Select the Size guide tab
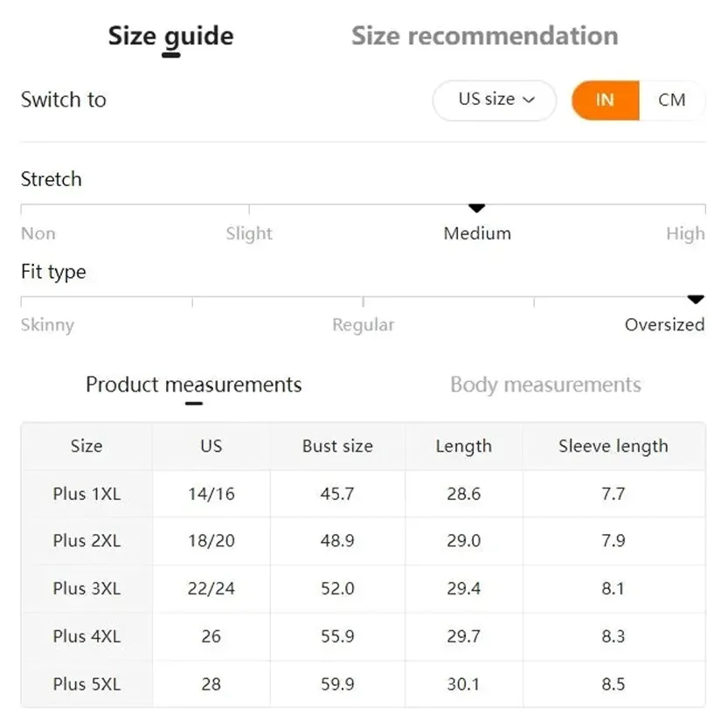Viewport: 728px width, 728px height. [171, 37]
